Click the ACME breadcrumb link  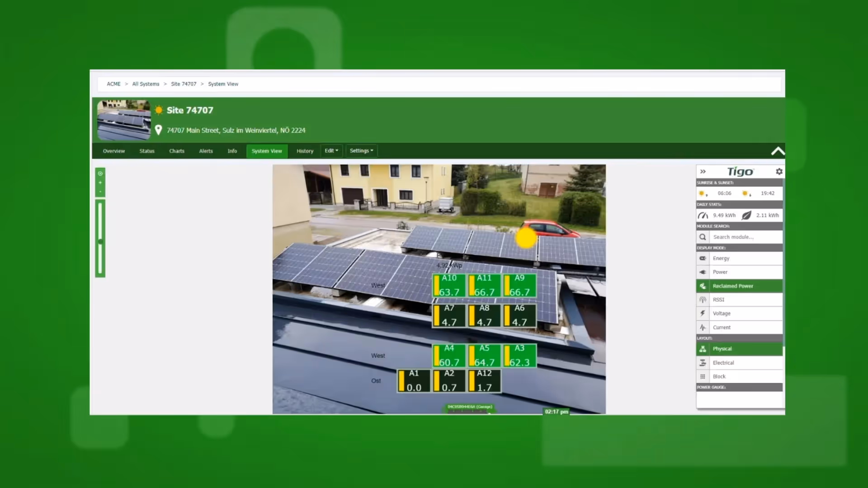point(113,84)
